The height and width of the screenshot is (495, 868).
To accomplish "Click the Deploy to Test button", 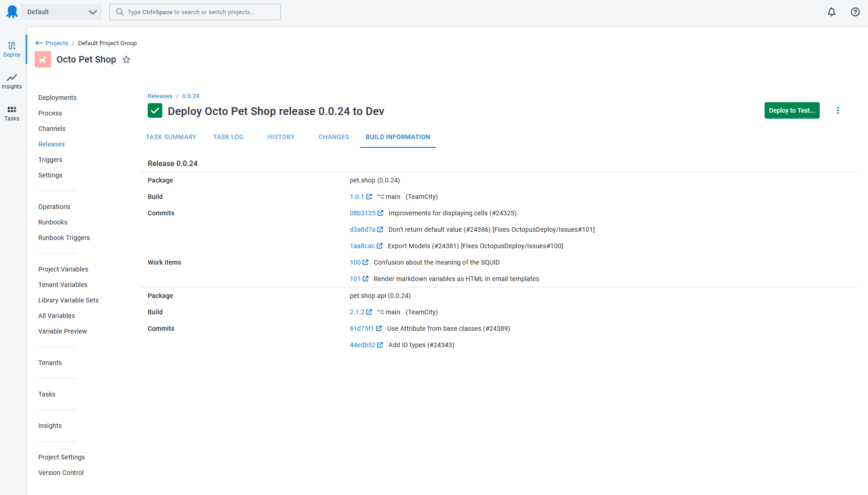I will pos(791,110).
